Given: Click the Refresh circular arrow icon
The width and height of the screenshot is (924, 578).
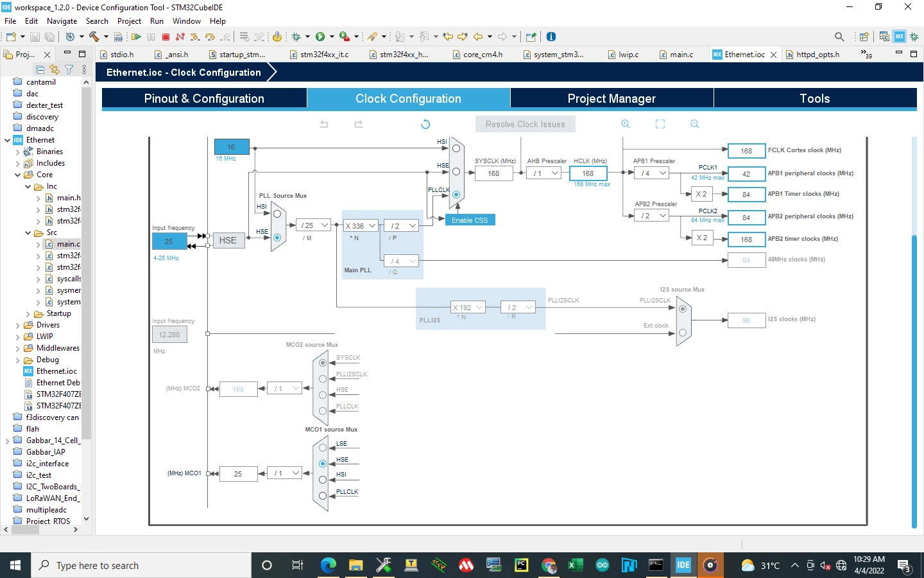Looking at the screenshot, I should [425, 124].
